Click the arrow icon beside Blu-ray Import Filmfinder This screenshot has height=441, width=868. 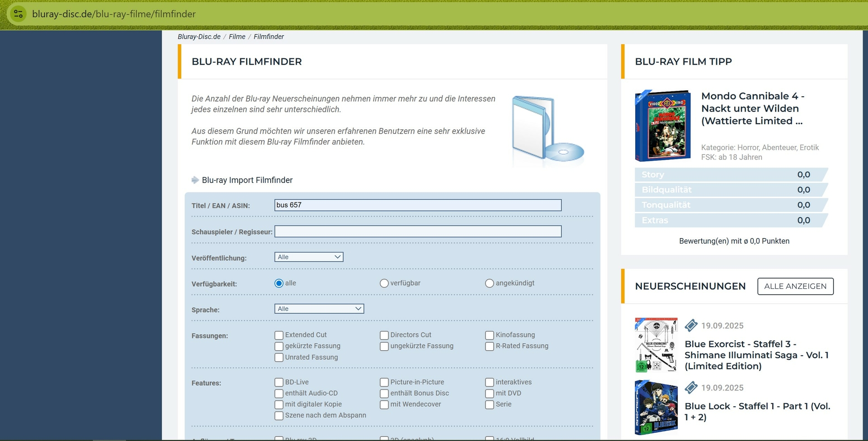pyautogui.click(x=195, y=180)
